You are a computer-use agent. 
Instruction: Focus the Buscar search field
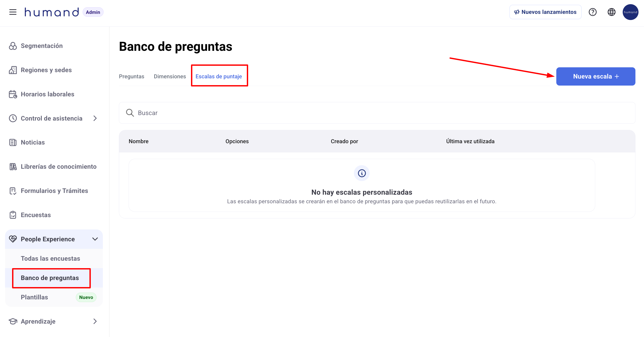click(x=375, y=113)
